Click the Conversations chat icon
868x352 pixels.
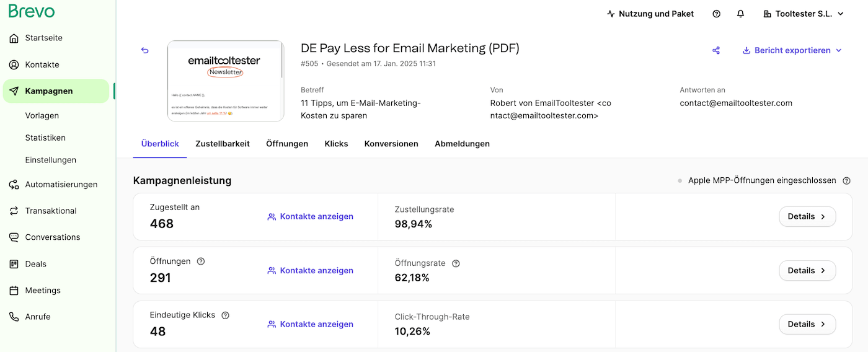point(14,237)
